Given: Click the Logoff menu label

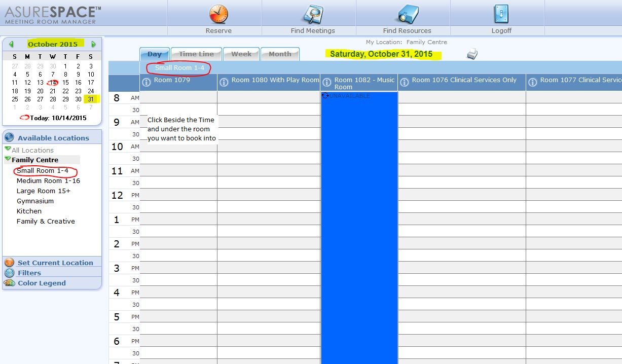Looking at the screenshot, I should [501, 30].
